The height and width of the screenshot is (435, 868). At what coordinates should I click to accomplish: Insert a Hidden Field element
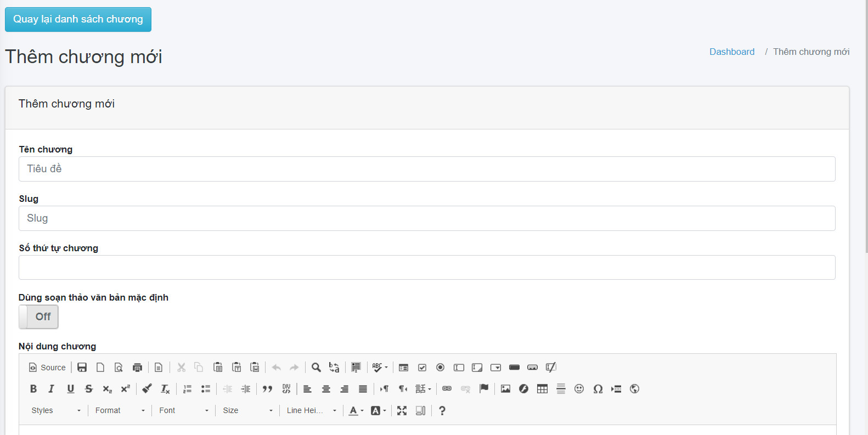click(551, 368)
